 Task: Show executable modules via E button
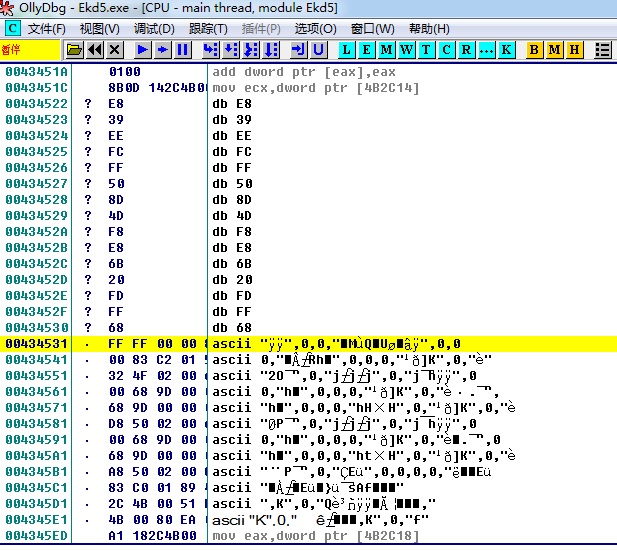click(x=367, y=49)
